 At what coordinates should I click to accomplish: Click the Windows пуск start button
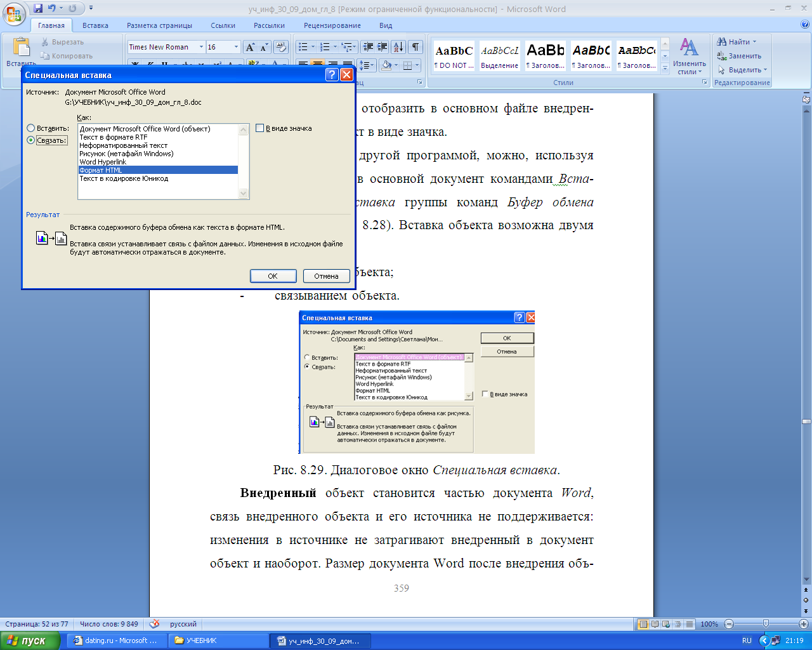(x=30, y=640)
